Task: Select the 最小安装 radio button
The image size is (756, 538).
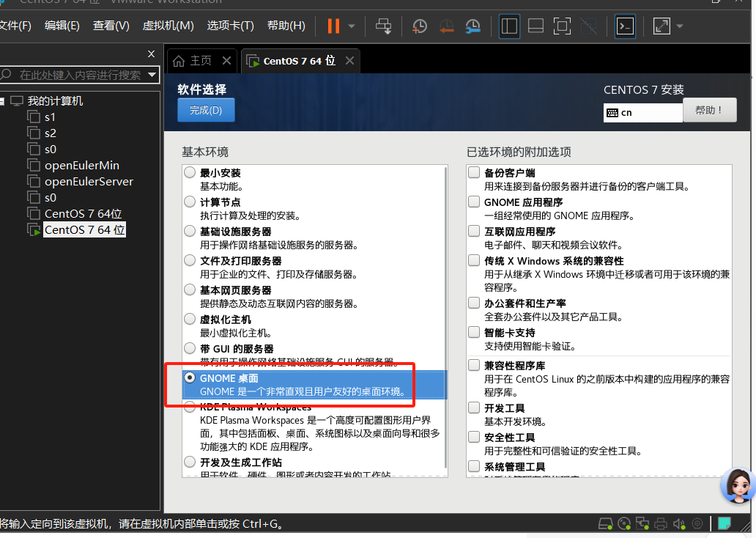Action: [x=190, y=172]
